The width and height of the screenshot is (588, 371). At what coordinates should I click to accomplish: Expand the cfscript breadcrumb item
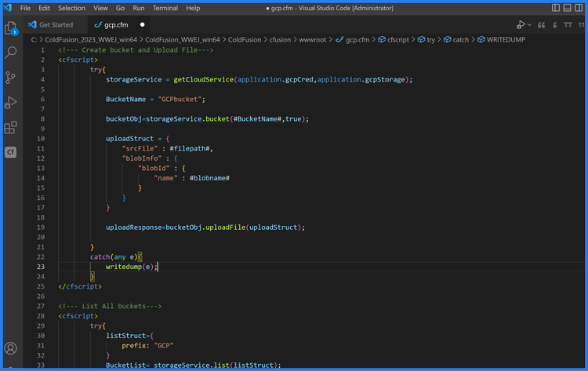click(x=392, y=38)
